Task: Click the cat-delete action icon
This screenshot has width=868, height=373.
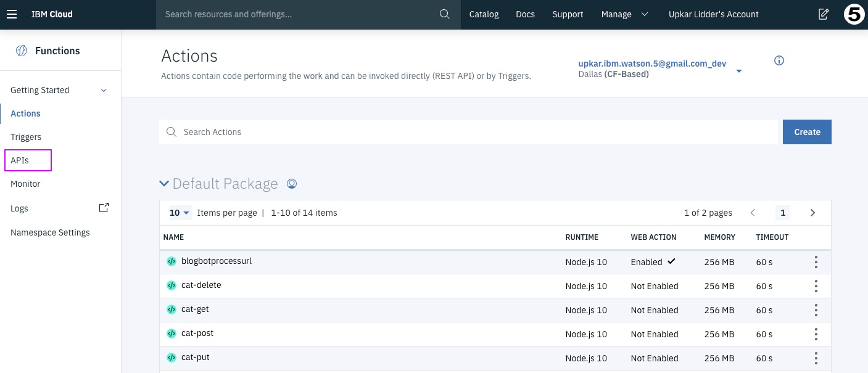Action: 172,285
